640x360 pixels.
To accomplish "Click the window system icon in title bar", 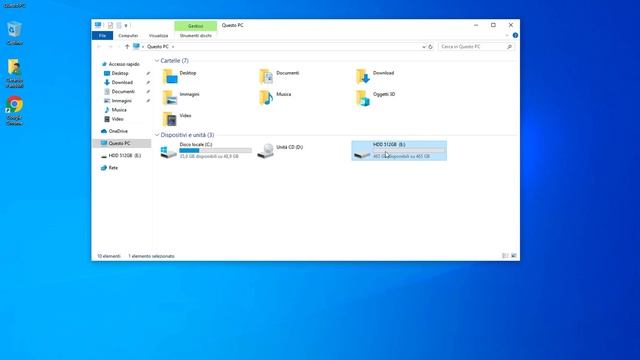I will coord(98,25).
